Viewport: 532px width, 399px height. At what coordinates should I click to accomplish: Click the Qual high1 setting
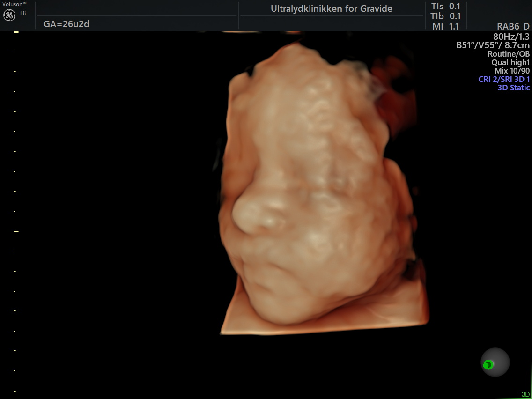pos(510,62)
